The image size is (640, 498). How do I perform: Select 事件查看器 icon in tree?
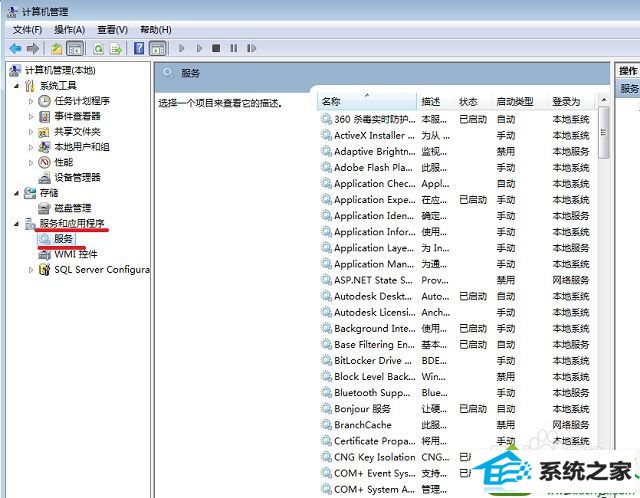coord(44,117)
